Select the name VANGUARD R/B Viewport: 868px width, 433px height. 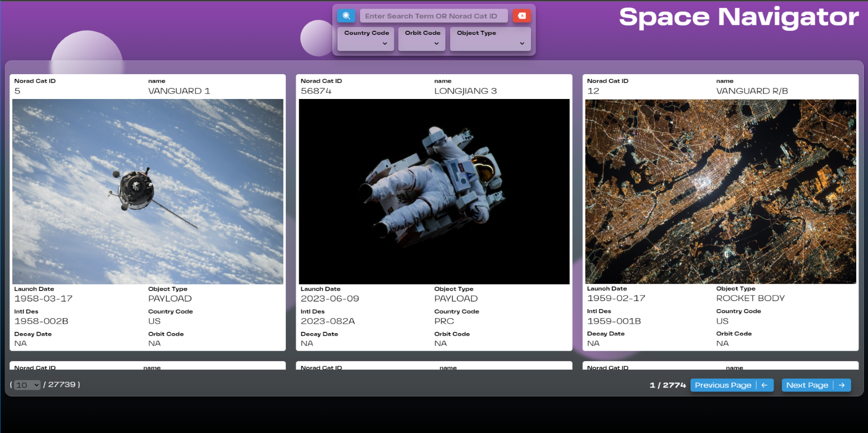click(x=752, y=91)
